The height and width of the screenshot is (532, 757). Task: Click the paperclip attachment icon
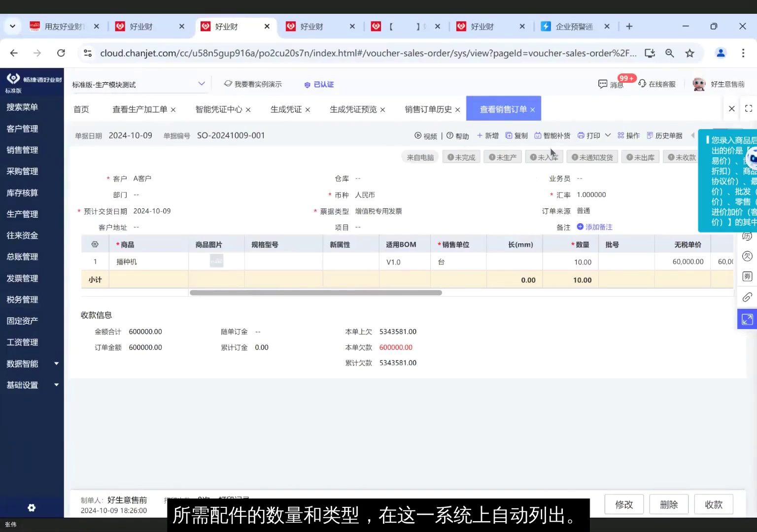point(747,297)
